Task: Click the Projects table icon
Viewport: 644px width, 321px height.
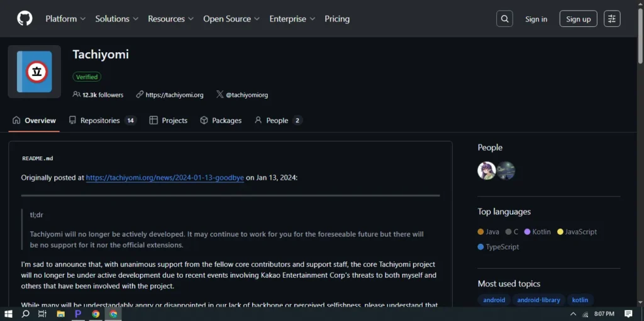Action: pos(153,120)
